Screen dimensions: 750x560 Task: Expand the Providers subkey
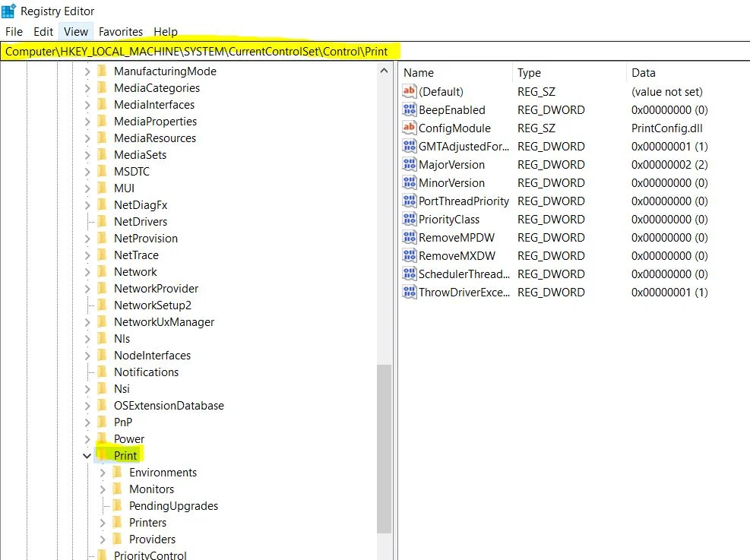pyautogui.click(x=103, y=539)
